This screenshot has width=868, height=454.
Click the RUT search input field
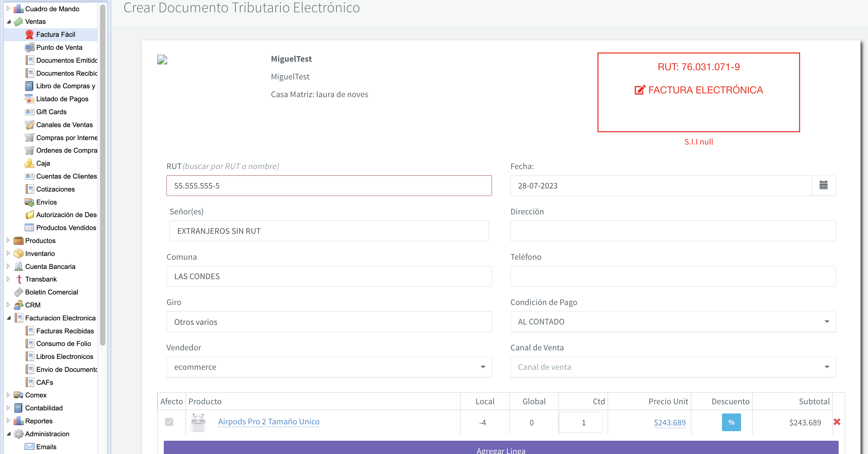tap(329, 186)
